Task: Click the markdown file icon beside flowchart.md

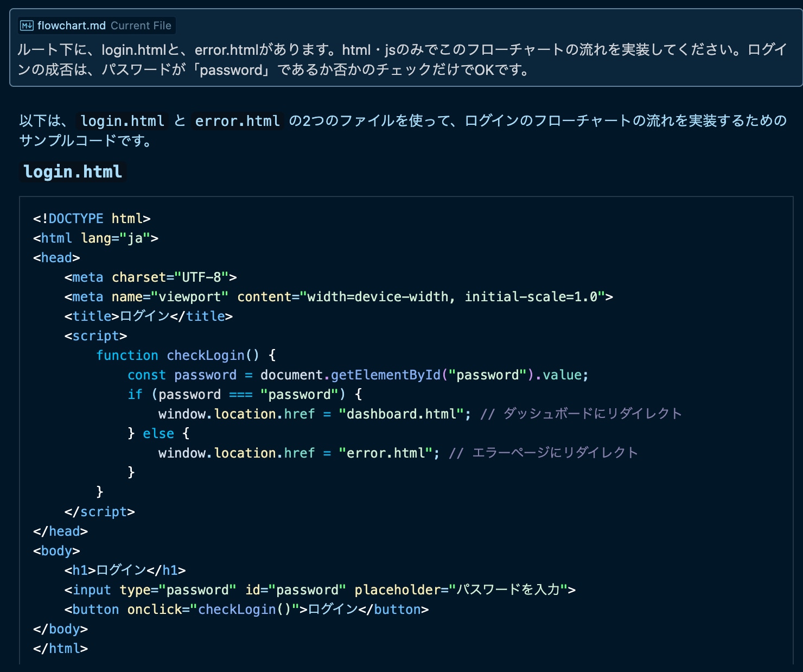Action: (27, 26)
